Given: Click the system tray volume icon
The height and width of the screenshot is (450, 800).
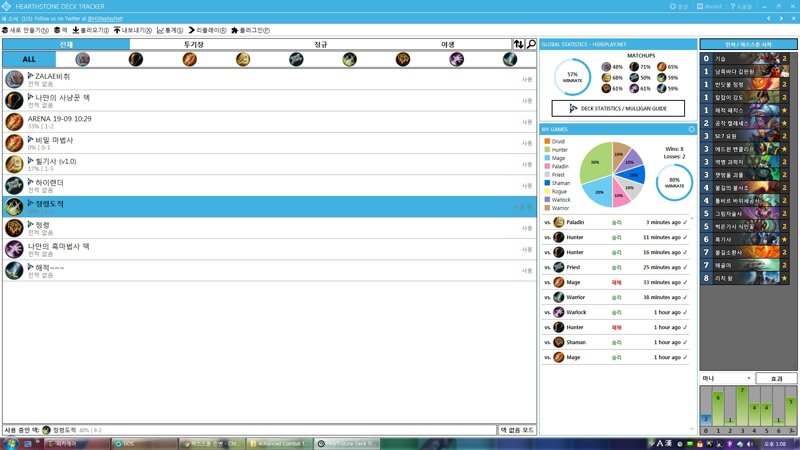Looking at the screenshot, I should pos(749,444).
